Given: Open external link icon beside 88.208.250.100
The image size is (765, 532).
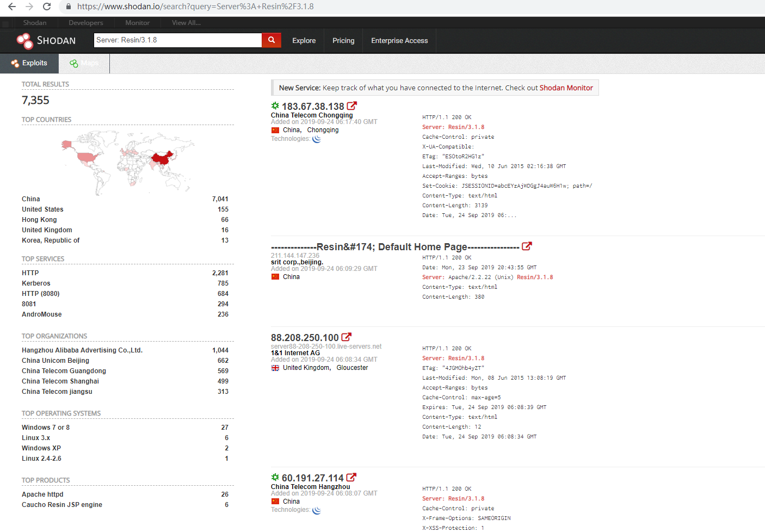Looking at the screenshot, I should (347, 337).
